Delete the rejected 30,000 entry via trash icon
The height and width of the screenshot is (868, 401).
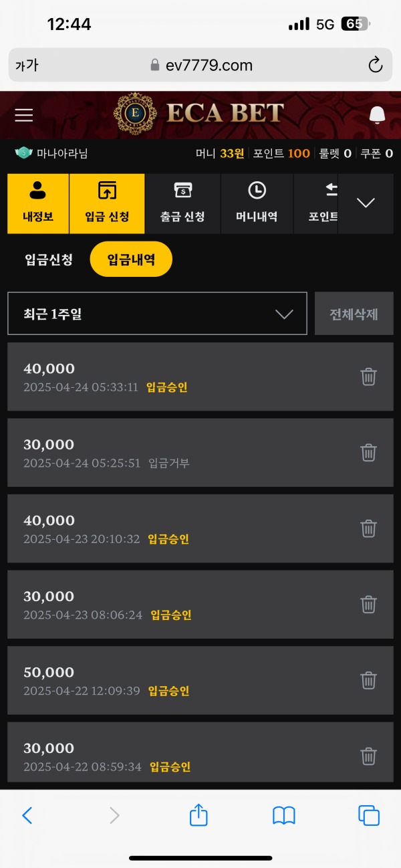pyautogui.click(x=368, y=453)
